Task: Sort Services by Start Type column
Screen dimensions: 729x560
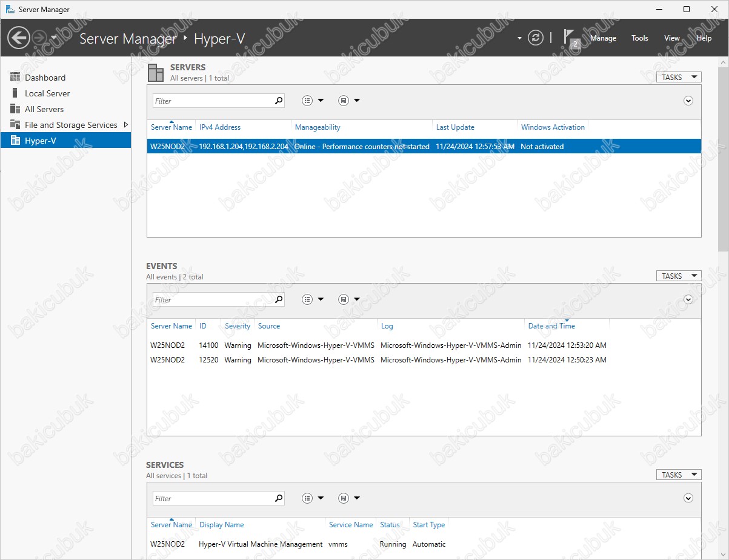Action: click(428, 525)
